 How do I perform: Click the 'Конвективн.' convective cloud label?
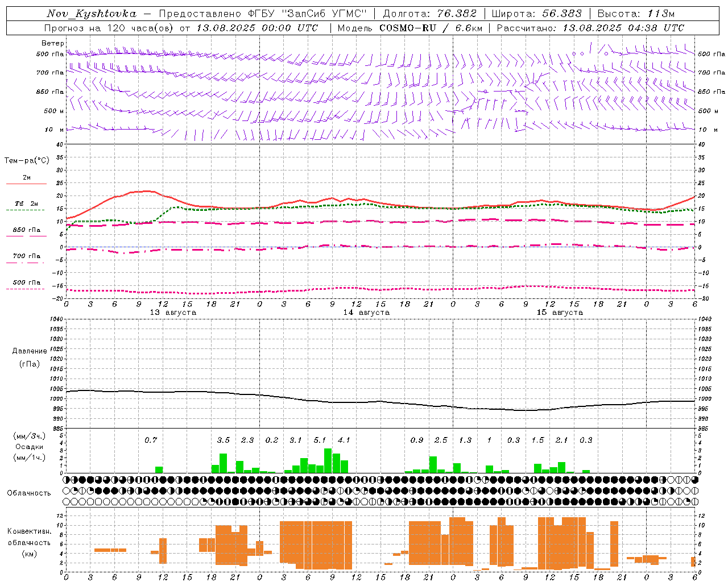pyautogui.click(x=30, y=531)
